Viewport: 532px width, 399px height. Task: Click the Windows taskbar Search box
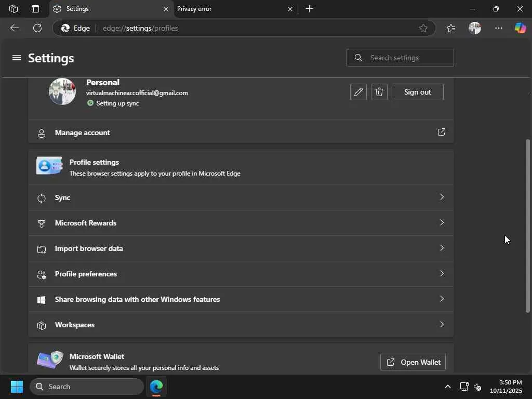click(x=87, y=387)
